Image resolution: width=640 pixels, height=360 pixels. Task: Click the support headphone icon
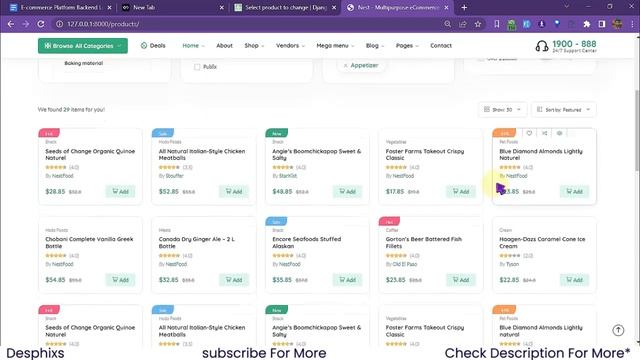tap(542, 46)
